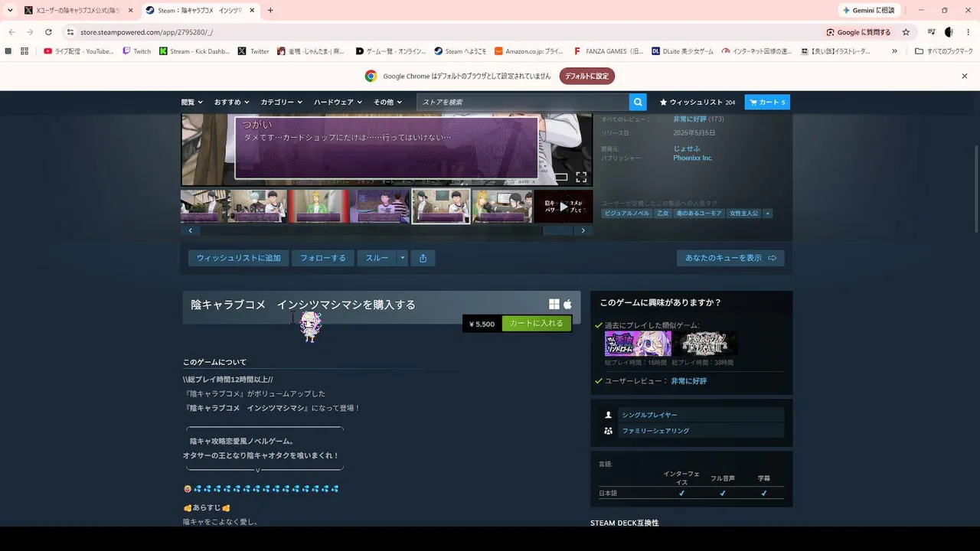The image size is (980, 551).
Task: Open the Stream - Kick Dashboard bookmark
Action: (x=194, y=51)
